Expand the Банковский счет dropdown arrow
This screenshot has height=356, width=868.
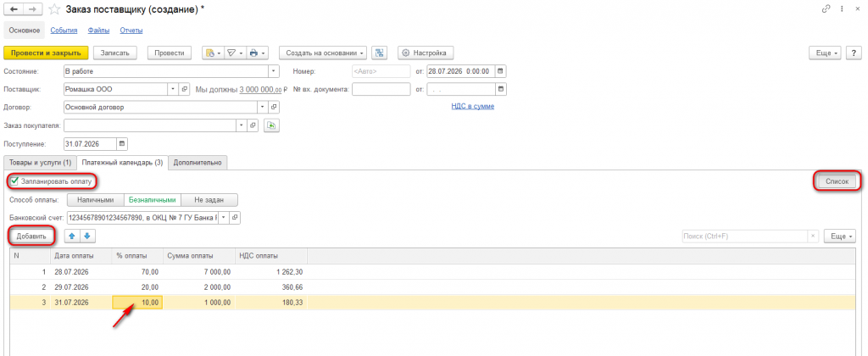pos(223,218)
